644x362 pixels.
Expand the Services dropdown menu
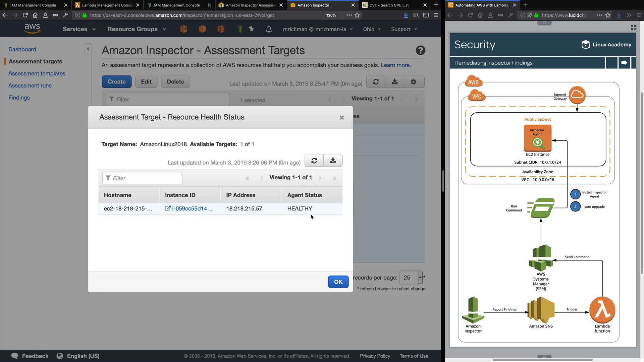[79, 29]
